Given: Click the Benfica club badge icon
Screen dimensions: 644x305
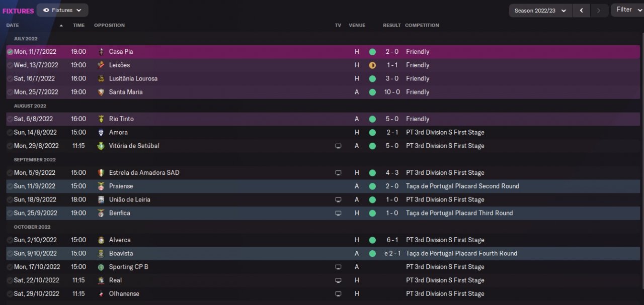Looking at the screenshot, I should click(101, 213).
